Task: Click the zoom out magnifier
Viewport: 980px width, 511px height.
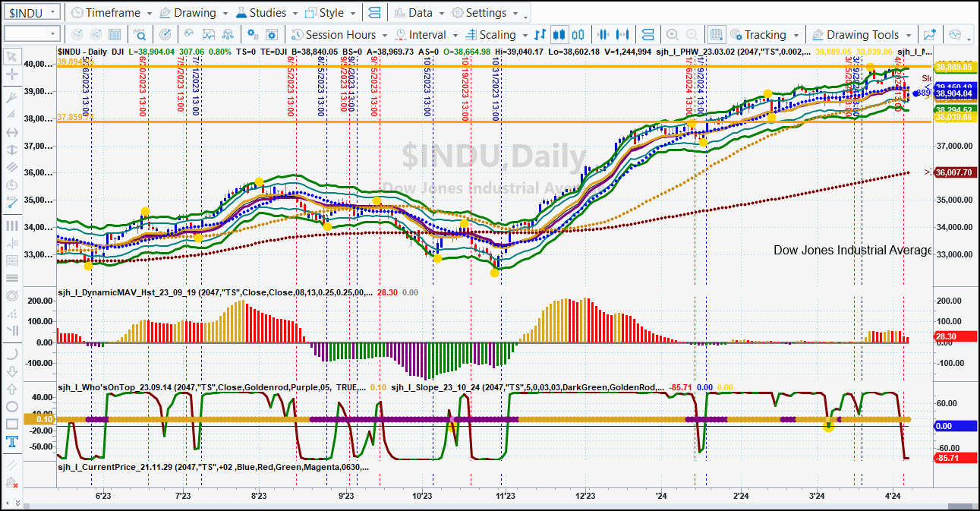Action: (692, 34)
